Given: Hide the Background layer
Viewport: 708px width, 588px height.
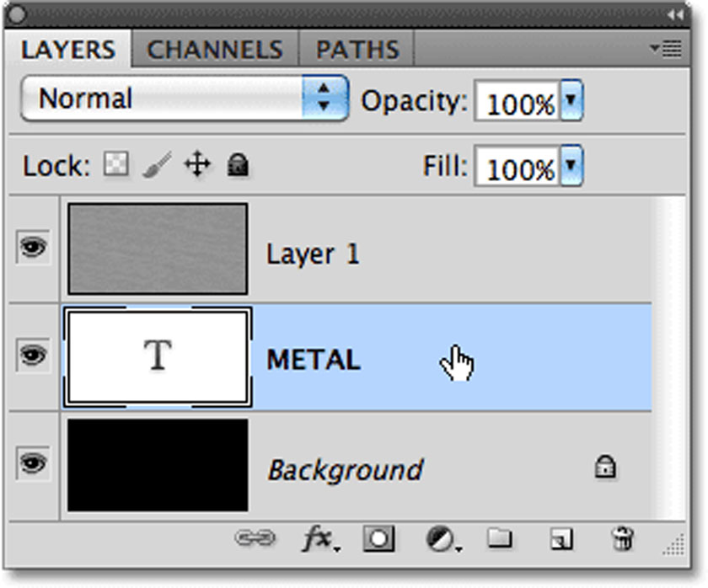Looking at the screenshot, I should [x=33, y=463].
